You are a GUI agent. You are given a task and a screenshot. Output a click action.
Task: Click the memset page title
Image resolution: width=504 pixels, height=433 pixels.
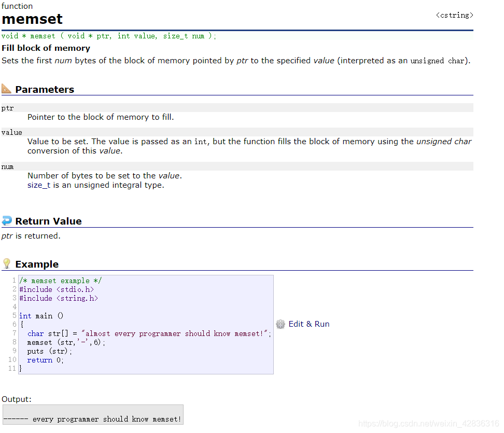tap(32, 19)
